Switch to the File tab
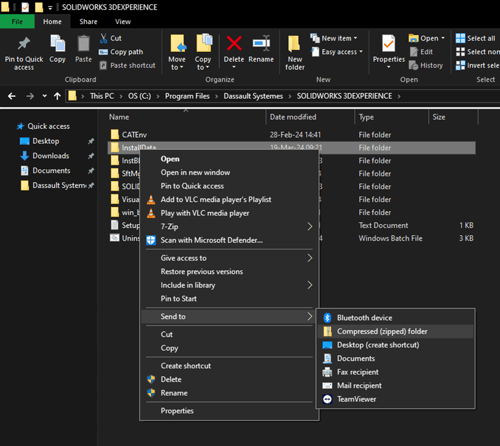This screenshot has width=500, height=446. pyautogui.click(x=17, y=22)
